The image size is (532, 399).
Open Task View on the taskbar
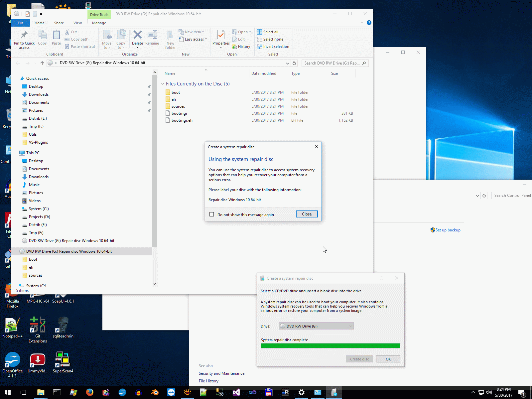coord(24,392)
